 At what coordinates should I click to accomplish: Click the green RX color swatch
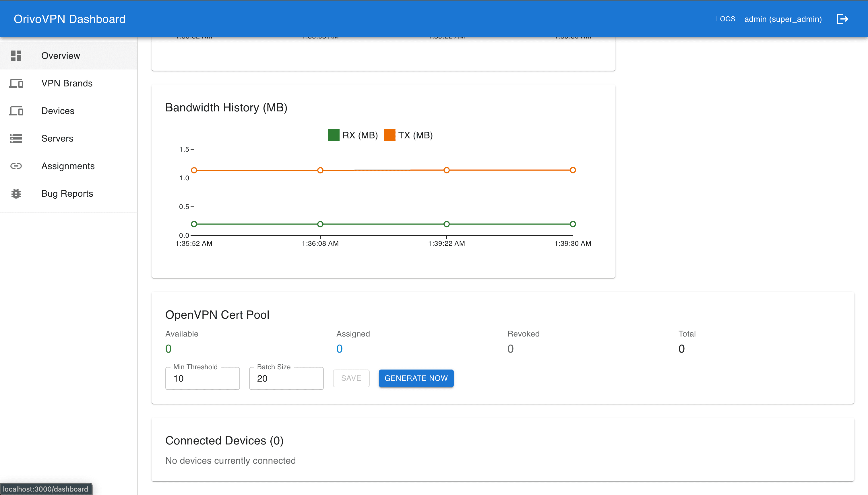(x=334, y=135)
